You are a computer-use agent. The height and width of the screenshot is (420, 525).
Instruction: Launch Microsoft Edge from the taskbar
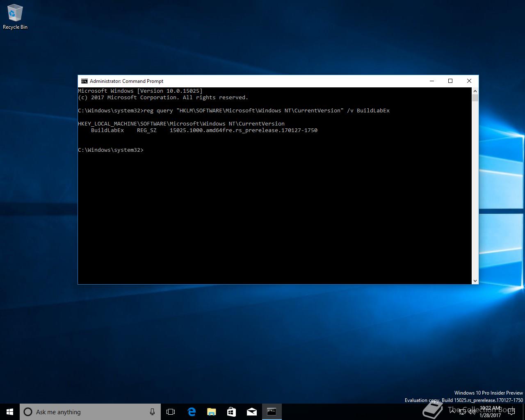pos(191,412)
